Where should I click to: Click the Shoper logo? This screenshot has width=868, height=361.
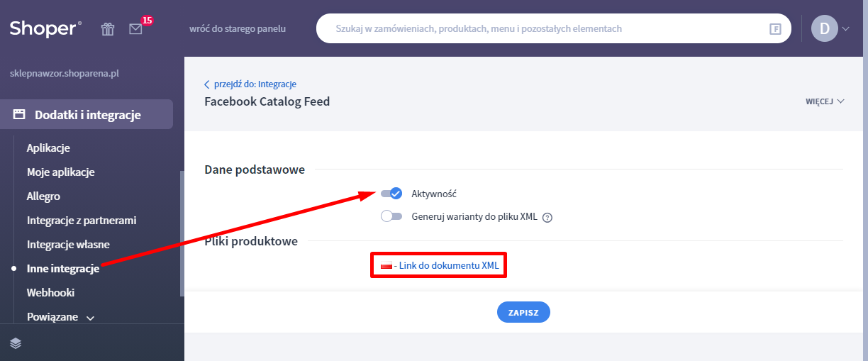45,28
